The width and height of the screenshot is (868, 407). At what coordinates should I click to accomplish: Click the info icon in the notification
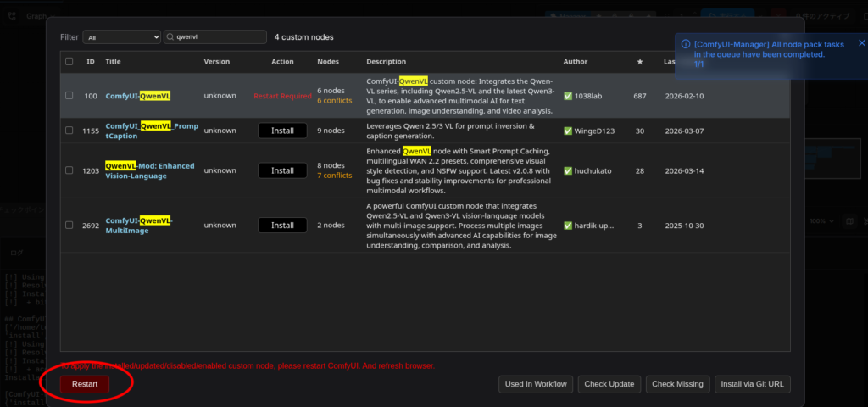coord(685,44)
